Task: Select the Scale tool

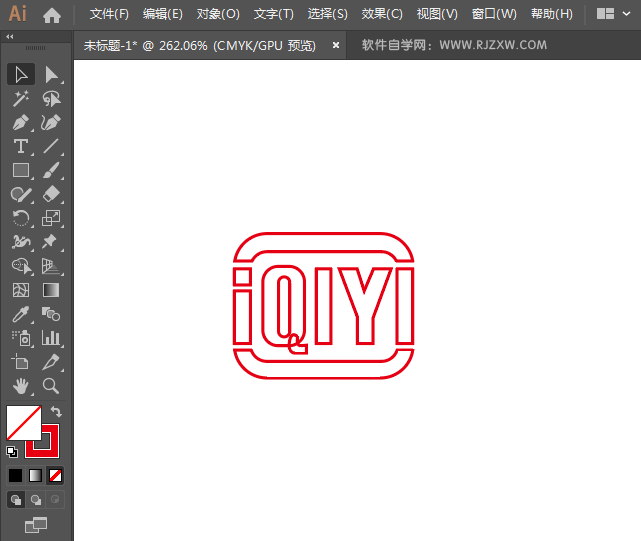Action: tap(52, 218)
